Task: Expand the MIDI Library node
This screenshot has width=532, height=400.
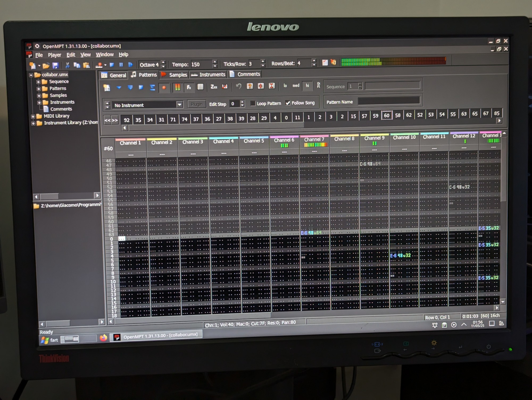Action: [33, 116]
